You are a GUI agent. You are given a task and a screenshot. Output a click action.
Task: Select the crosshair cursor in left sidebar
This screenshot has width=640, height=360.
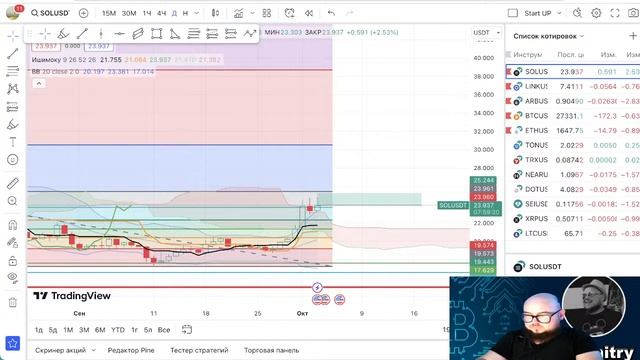tap(13, 36)
